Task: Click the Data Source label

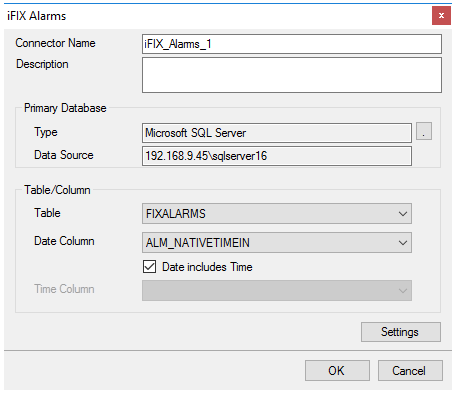Action: click(x=64, y=155)
